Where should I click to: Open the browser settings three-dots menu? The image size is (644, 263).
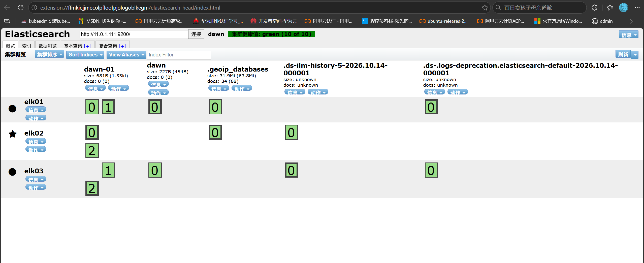637,8
